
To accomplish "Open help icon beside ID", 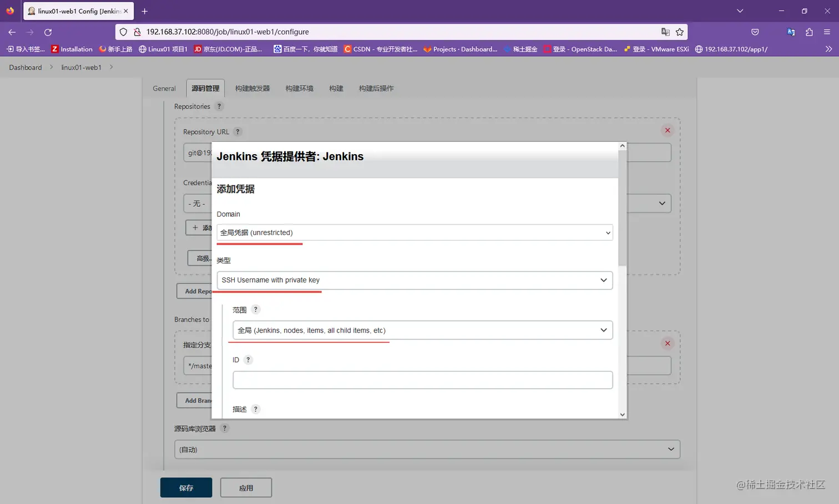I will (248, 360).
